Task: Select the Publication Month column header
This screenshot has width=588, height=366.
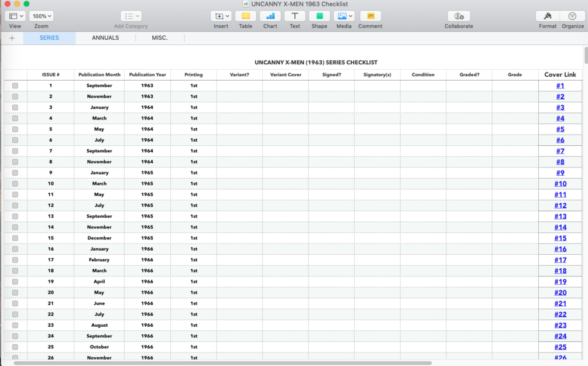Action: click(x=99, y=75)
